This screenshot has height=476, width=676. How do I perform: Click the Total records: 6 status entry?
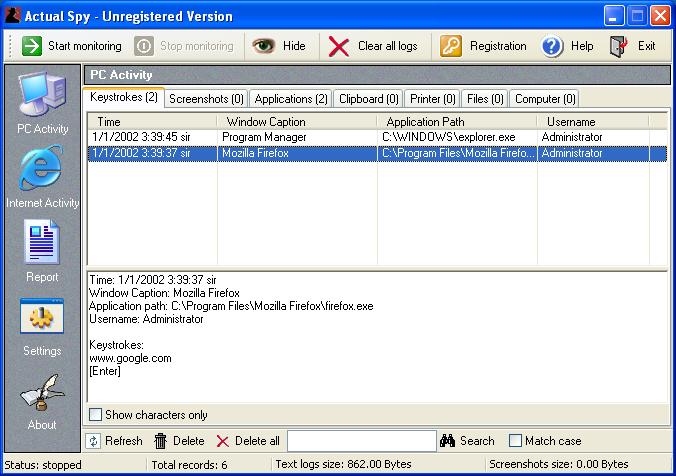(189, 465)
